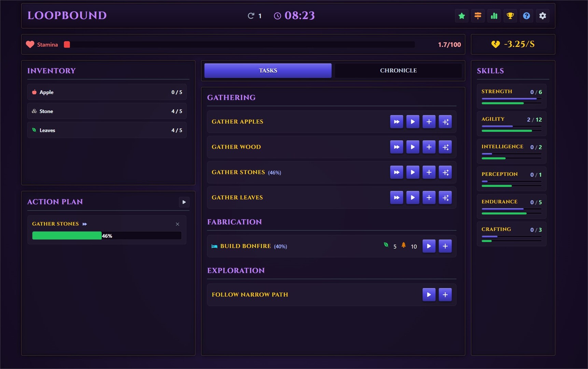
Task: Open the Help question mark icon
Action: click(526, 16)
